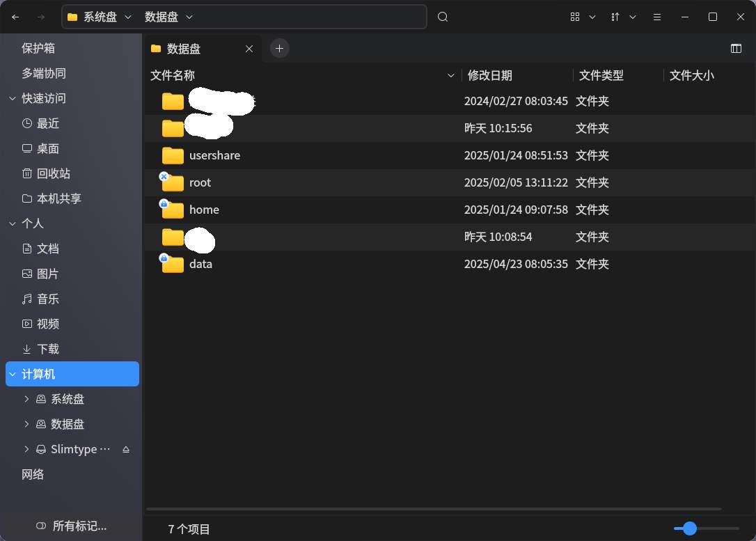Collapse the 快速访问 section
The height and width of the screenshot is (541, 756).
tap(13, 98)
